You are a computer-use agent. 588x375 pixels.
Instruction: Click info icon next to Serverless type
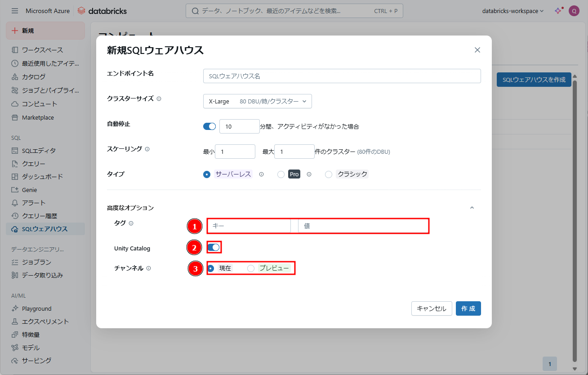261,174
